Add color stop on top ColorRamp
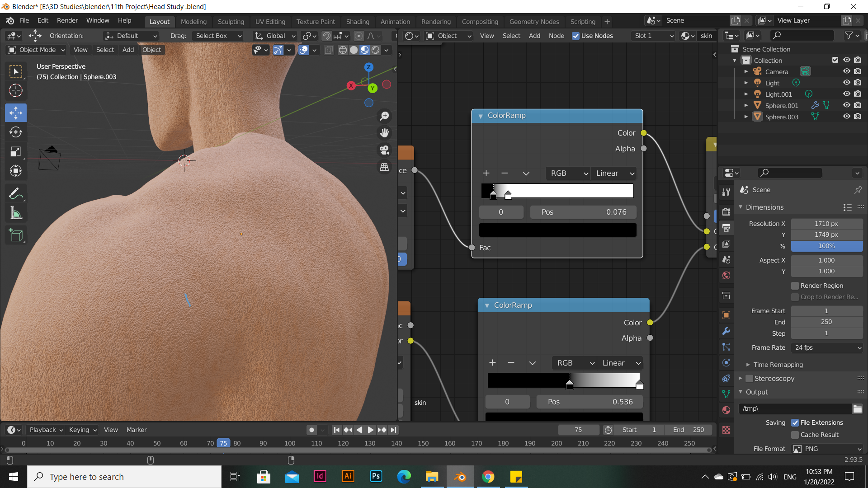The image size is (868, 488). pos(486,173)
